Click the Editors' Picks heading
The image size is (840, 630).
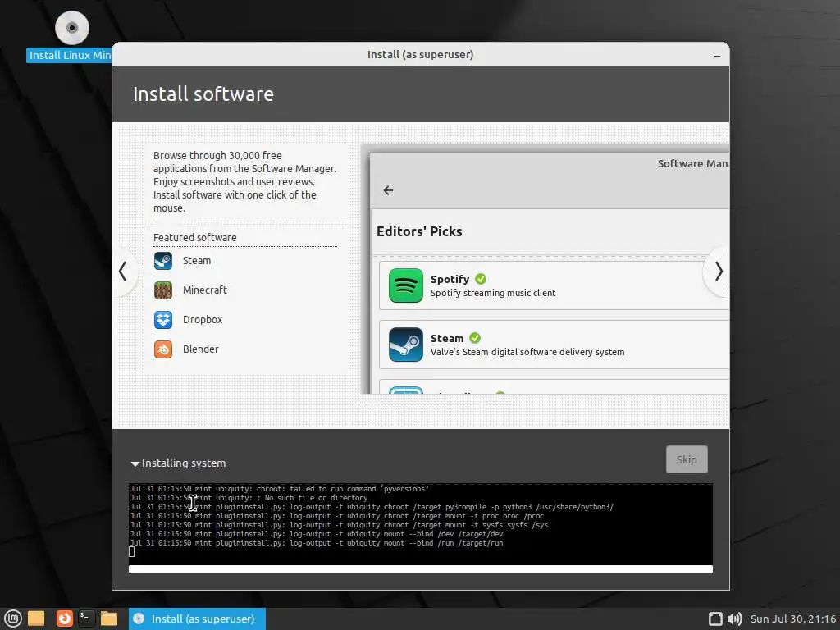point(419,231)
